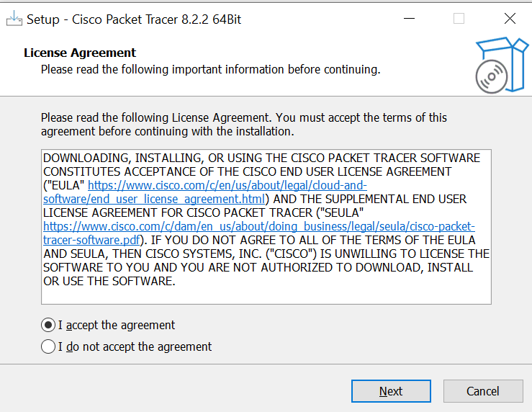Click the tracer-software.pdf link line
This screenshot has height=412, width=532.
tap(91, 239)
